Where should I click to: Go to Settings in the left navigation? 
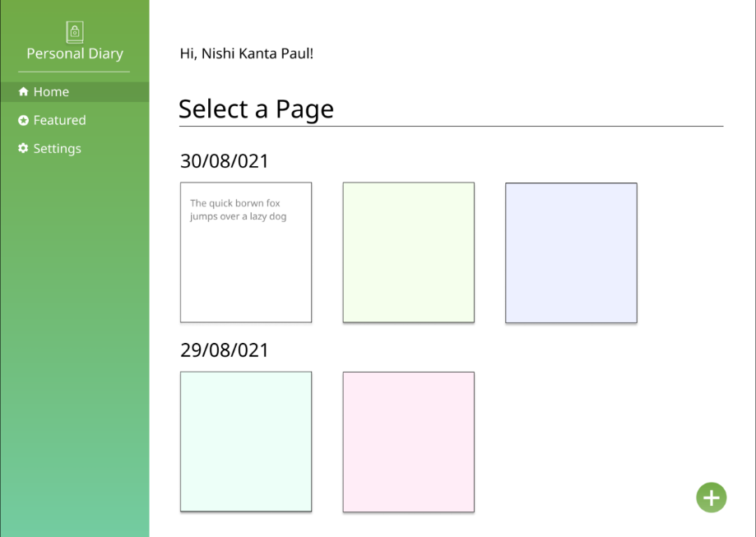pos(57,148)
